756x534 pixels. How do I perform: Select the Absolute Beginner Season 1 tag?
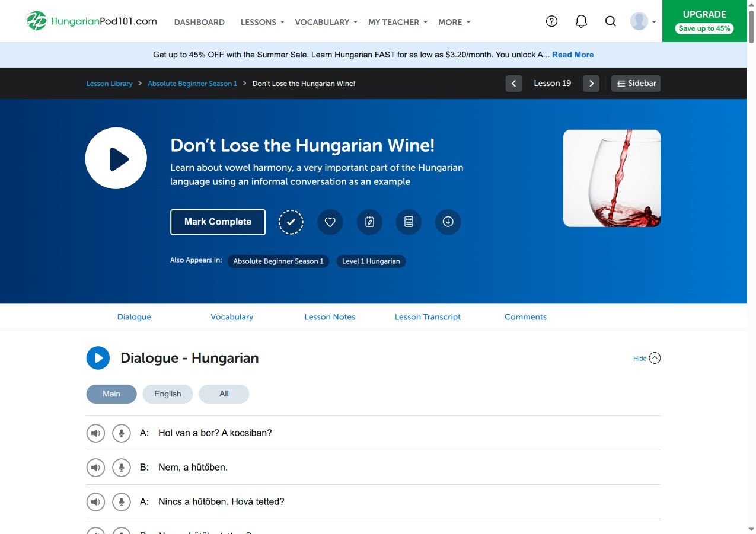pyautogui.click(x=279, y=261)
